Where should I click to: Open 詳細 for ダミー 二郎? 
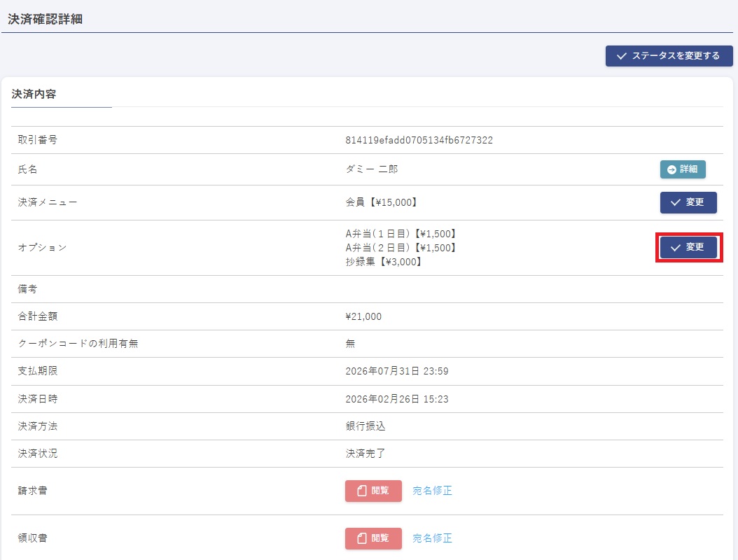pos(683,169)
